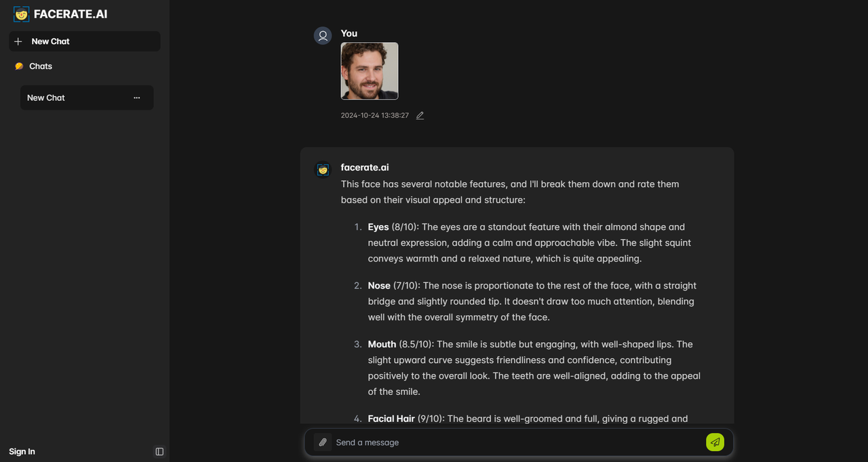Image resolution: width=868 pixels, height=462 pixels.
Task: Edit the sent message via pencil icon
Action: [x=420, y=116]
